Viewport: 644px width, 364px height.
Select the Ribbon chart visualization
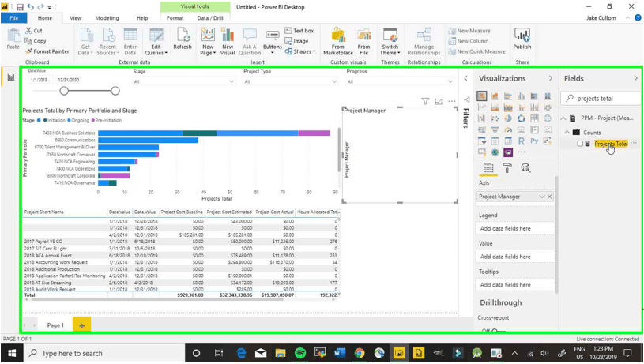[548, 107]
